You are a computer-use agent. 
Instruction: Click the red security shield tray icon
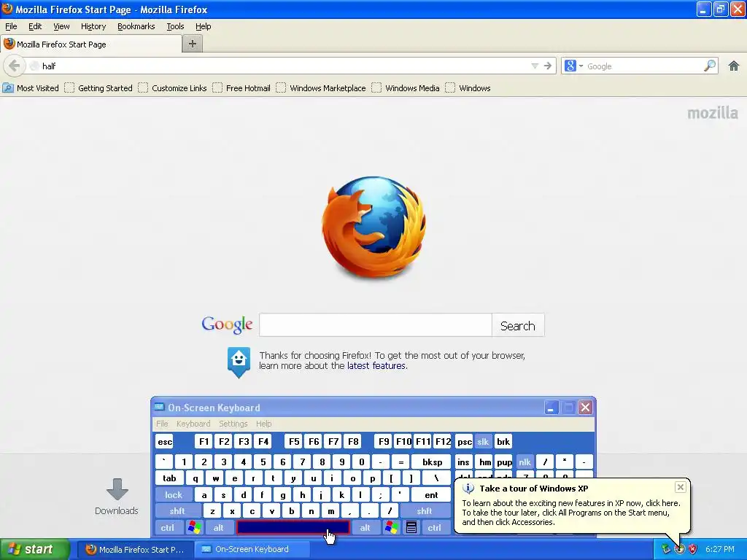[693, 549]
